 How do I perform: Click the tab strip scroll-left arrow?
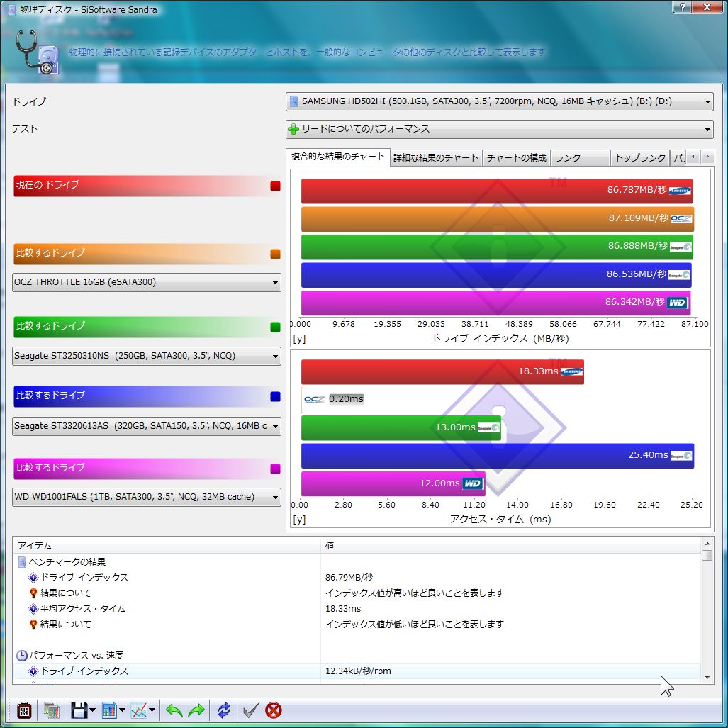[693, 157]
